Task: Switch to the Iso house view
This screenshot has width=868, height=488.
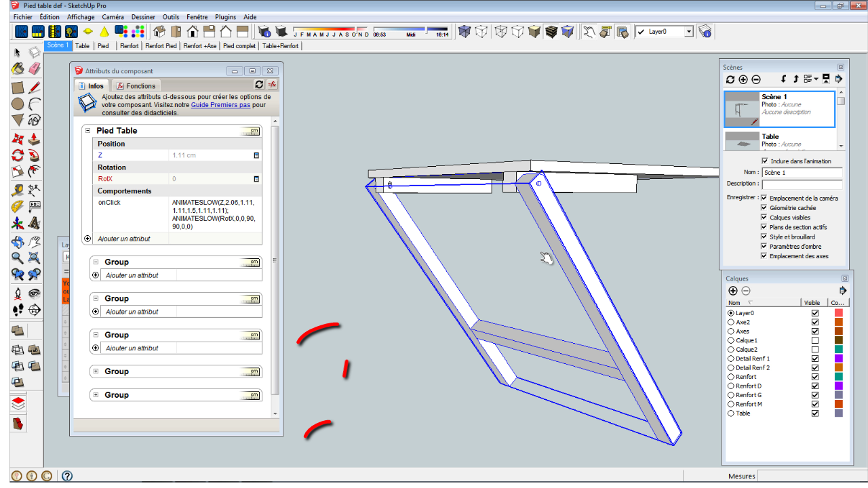Action: tap(159, 31)
